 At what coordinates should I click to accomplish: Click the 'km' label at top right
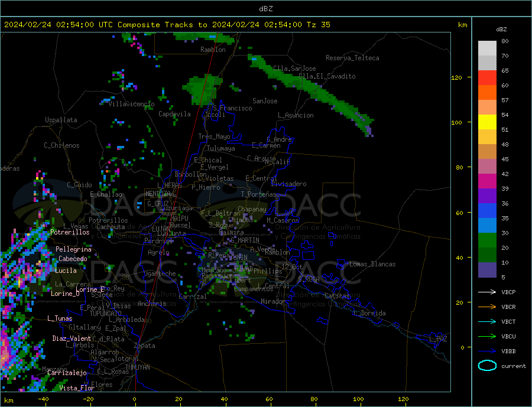coord(462,25)
